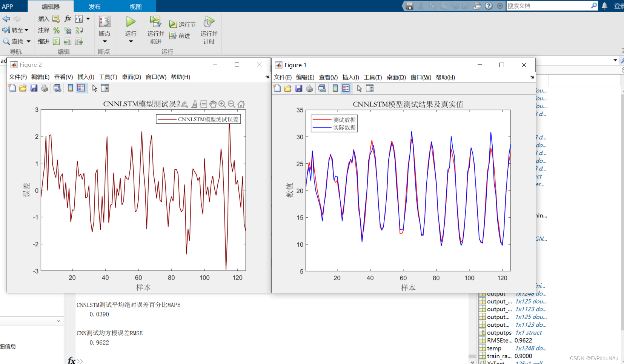Toggle insert legend button in Figure 1
Screen dimensions: 624x364
click(x=346, y=88)
